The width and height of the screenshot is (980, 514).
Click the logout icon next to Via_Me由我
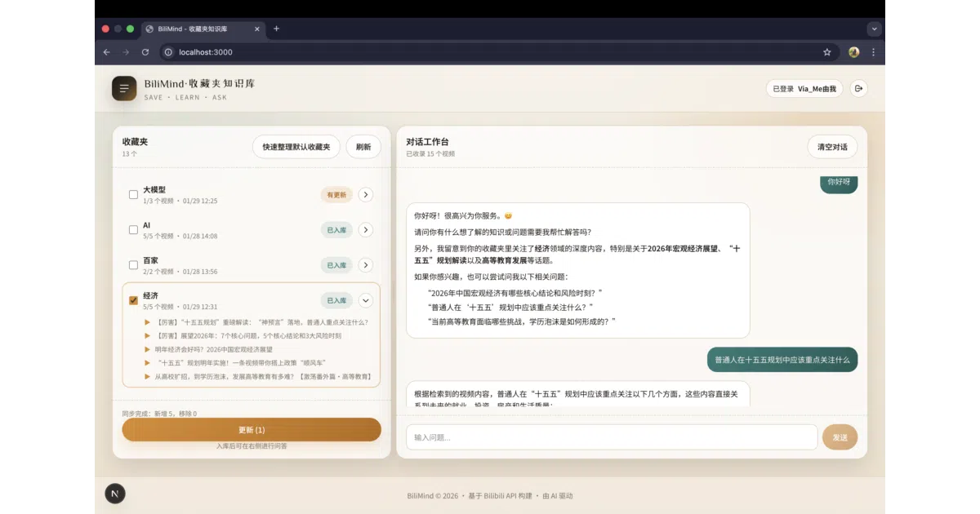(858, 88)
